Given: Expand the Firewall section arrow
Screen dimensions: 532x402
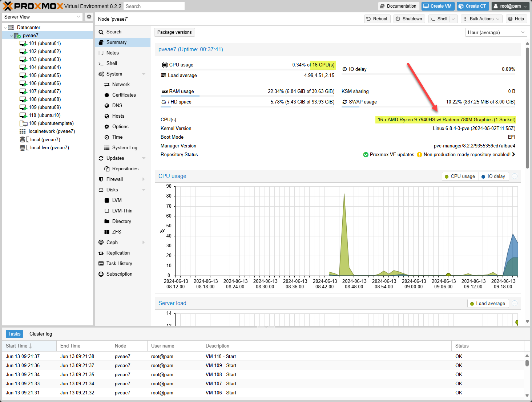Looking at the screenshot, I should (144, 179).
